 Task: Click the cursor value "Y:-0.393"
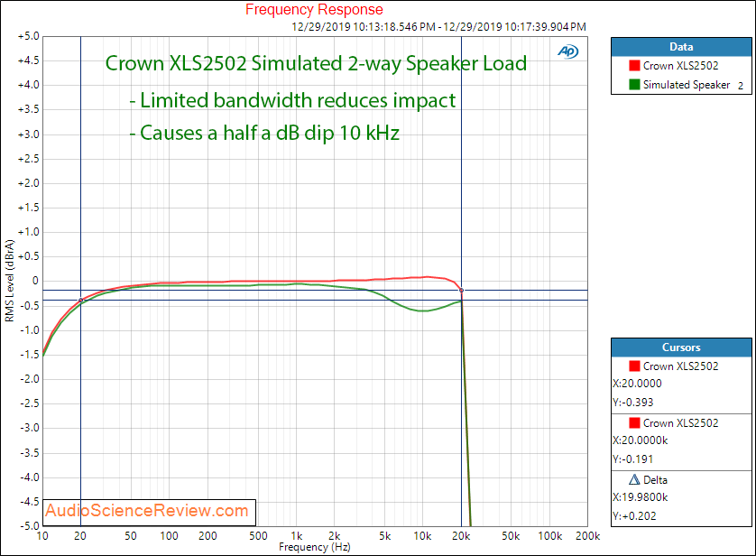point(632,403)
